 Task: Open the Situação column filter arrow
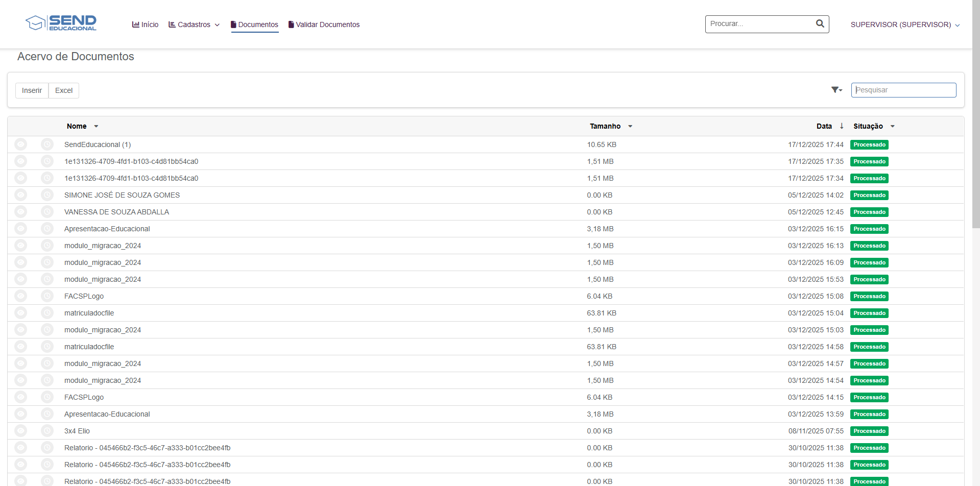pyautogui.click(x=893, y=126)
